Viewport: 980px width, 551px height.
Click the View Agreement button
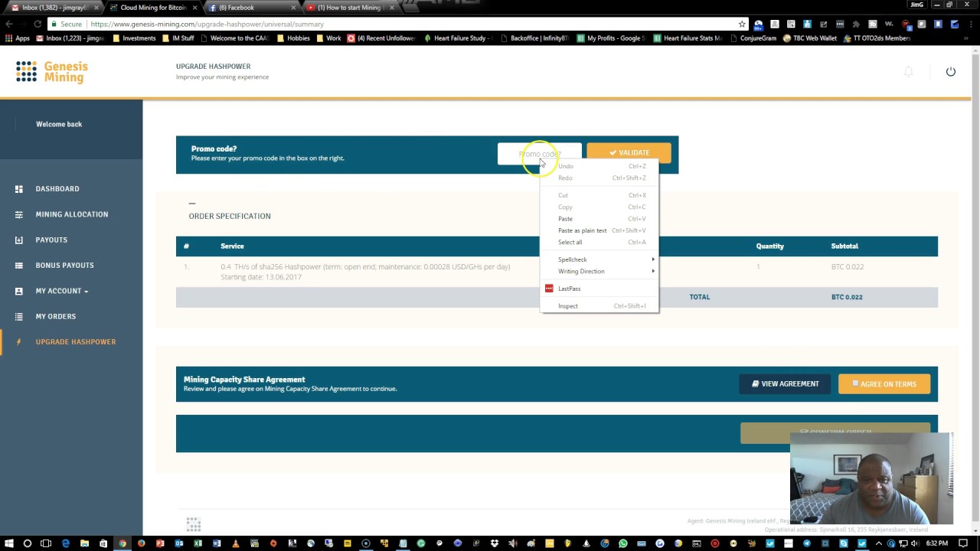pyautogui.click(x=785, y=384)
